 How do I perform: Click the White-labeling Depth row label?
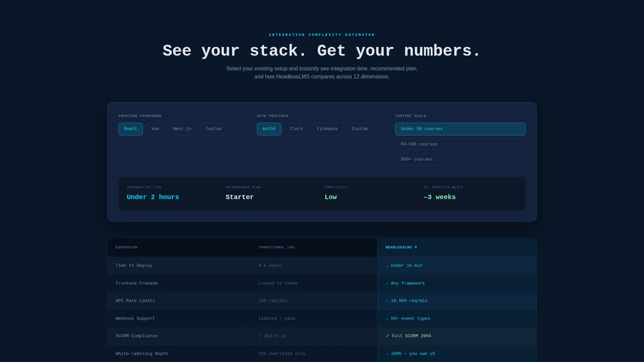[142, 354]
